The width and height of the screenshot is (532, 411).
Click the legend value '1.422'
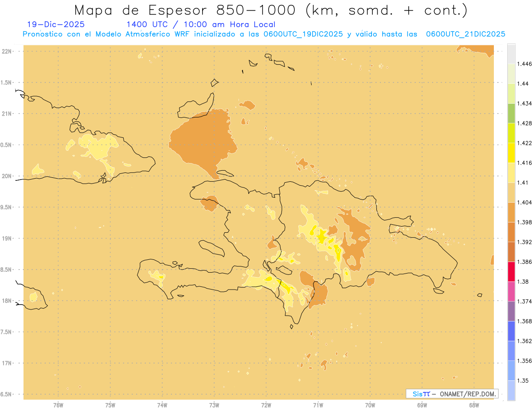pos(525,143)
